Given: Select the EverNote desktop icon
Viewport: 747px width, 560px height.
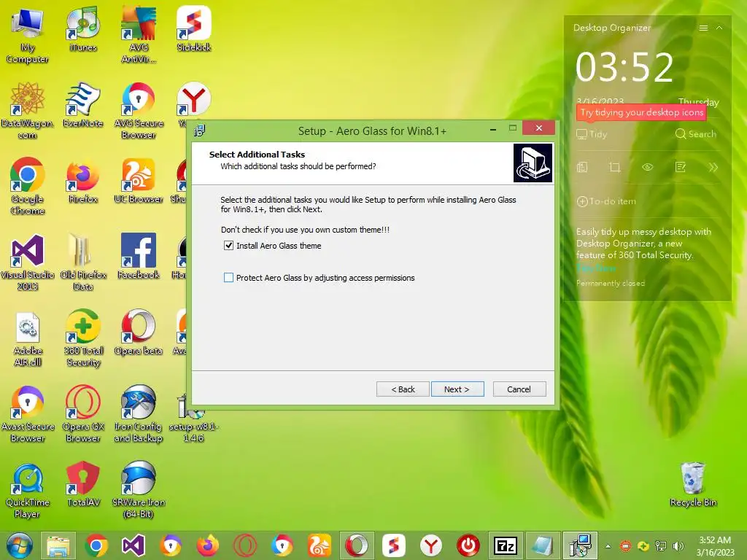Looking at the screenshot, I should click(83, 105).
